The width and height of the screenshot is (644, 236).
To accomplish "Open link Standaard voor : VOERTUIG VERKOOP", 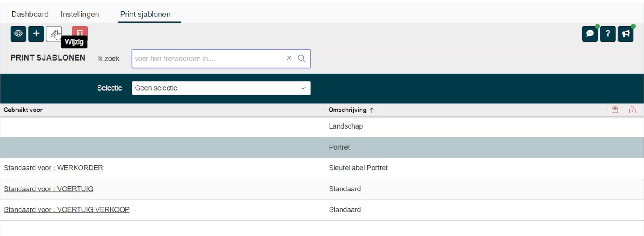I will [67, 209].
